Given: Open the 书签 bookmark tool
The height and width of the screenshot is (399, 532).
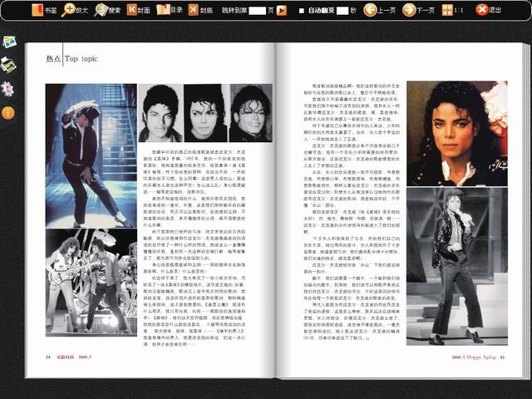Looking at the screenshot, I should 44,10.
